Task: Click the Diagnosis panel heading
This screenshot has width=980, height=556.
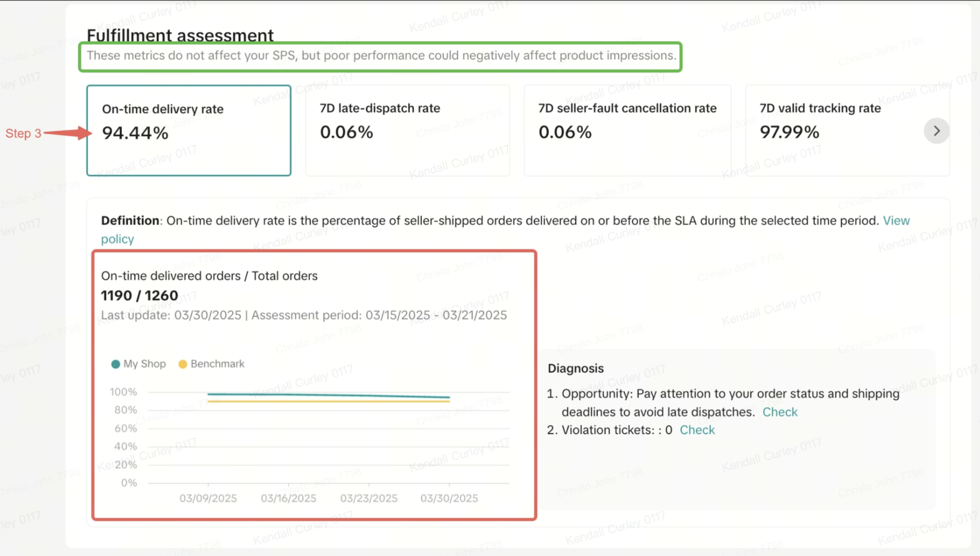Action: coord(576,368)
